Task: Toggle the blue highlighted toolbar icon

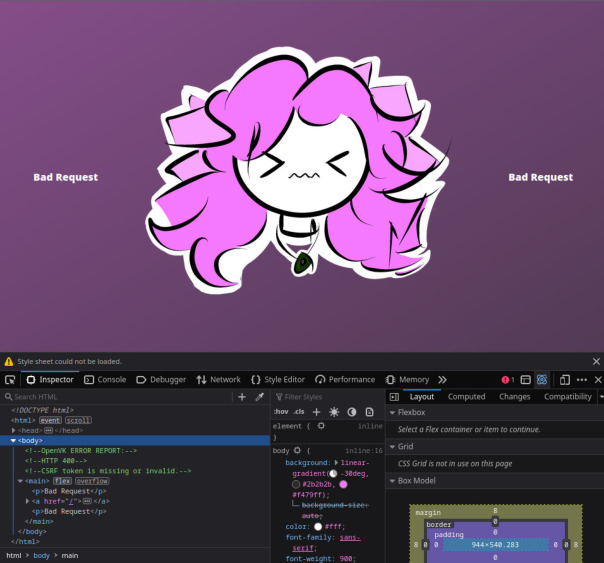Action: point(542,380)
